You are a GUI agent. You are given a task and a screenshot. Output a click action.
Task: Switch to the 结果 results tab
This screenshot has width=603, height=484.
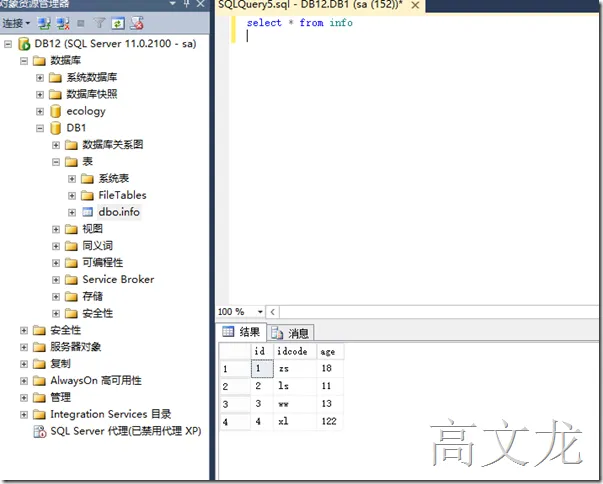point(242,332)
